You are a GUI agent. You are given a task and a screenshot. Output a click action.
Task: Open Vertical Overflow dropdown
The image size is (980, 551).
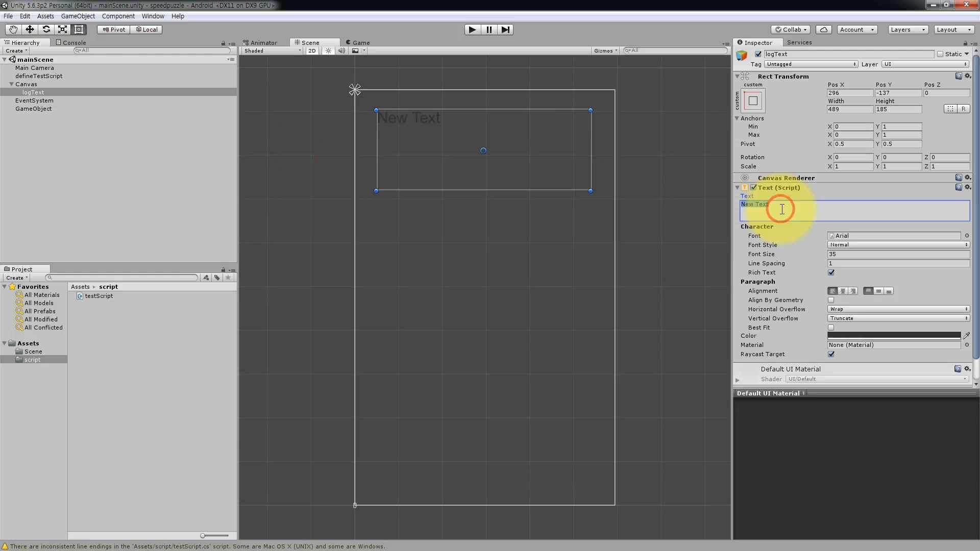[x=898, y=318]
